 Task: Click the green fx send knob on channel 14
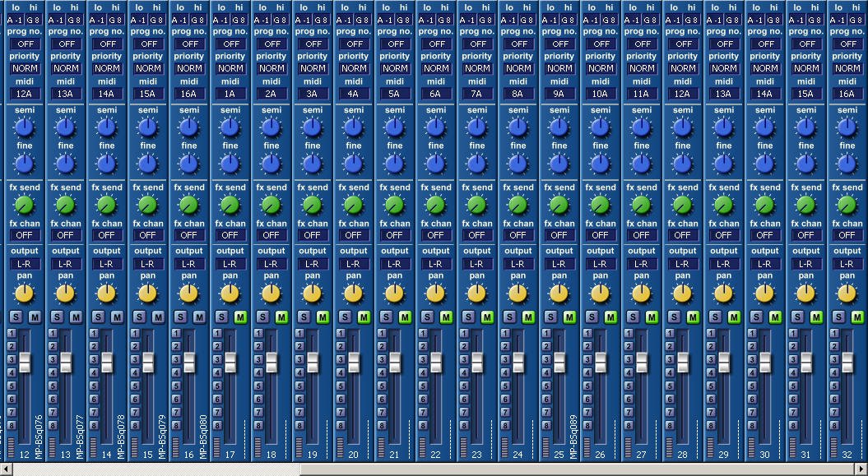[106, 205]
